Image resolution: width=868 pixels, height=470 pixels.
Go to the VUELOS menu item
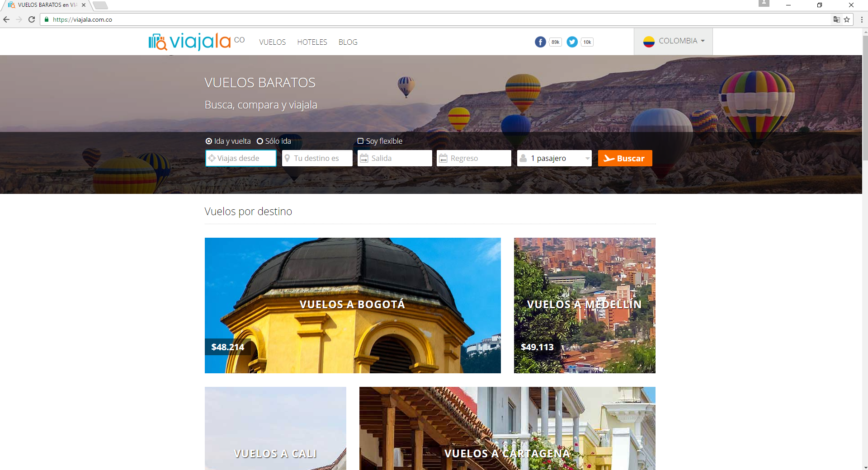tap(272, 42)
